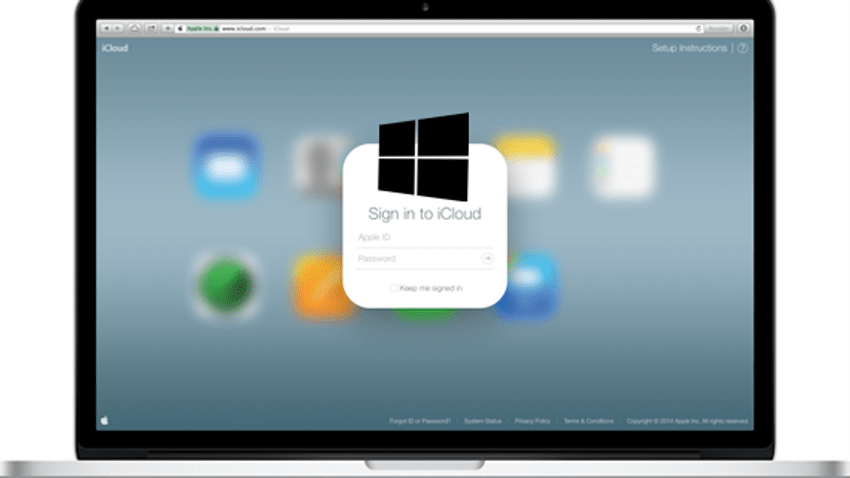This screenshot has height=478, width=850.
Task: Open the Forgot ID or Password link
Action: click(420, 421)
